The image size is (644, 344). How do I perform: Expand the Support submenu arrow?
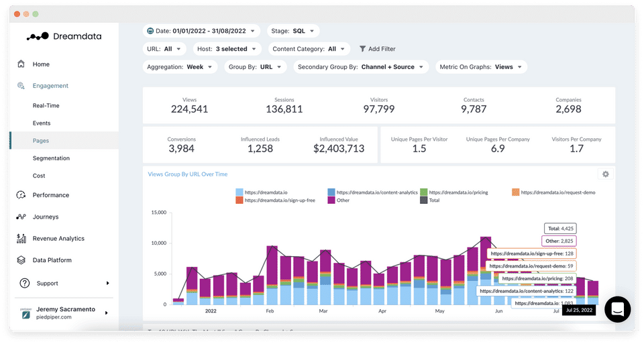tap(107, 283)
